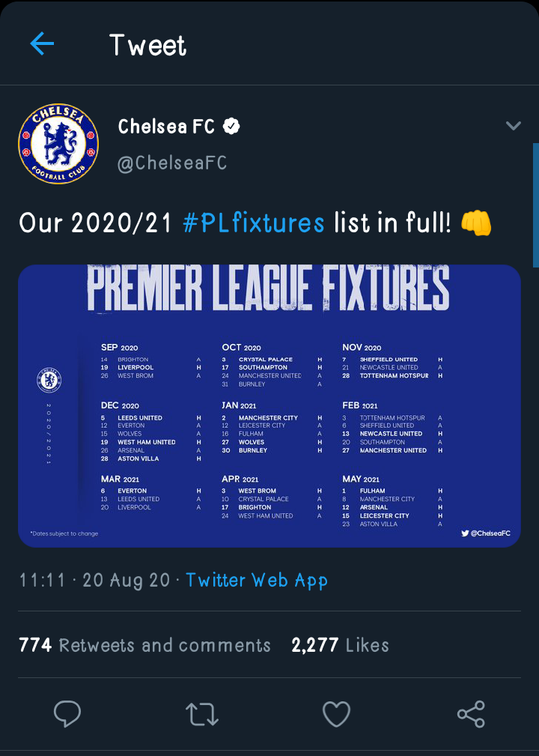Click the Chelsea FC display name
The height and width of the screenshot is (756, 539).
point(166,127)
